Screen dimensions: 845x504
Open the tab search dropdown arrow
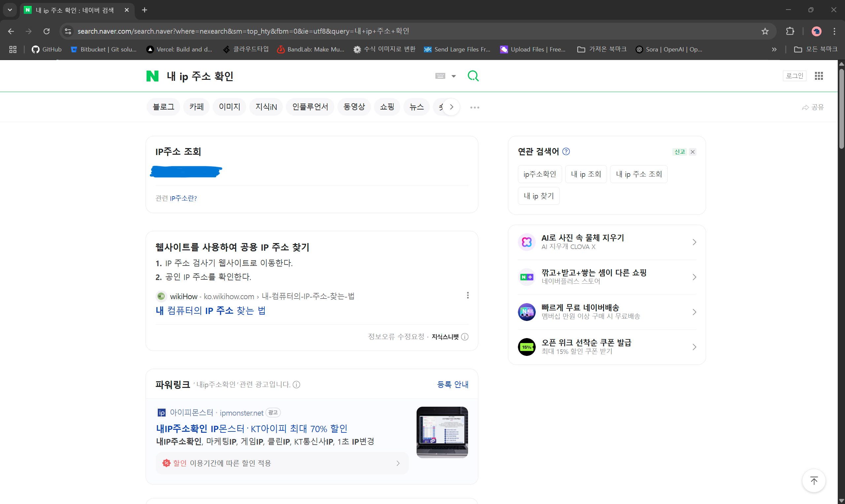(x=10, y=10)
